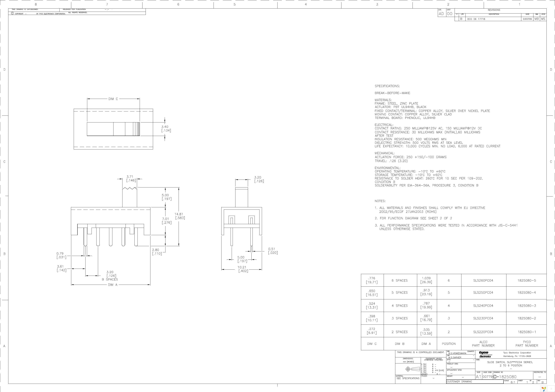Click the REVISIONS block title
This screenshot has height=392, width=555.
(494, 10)
